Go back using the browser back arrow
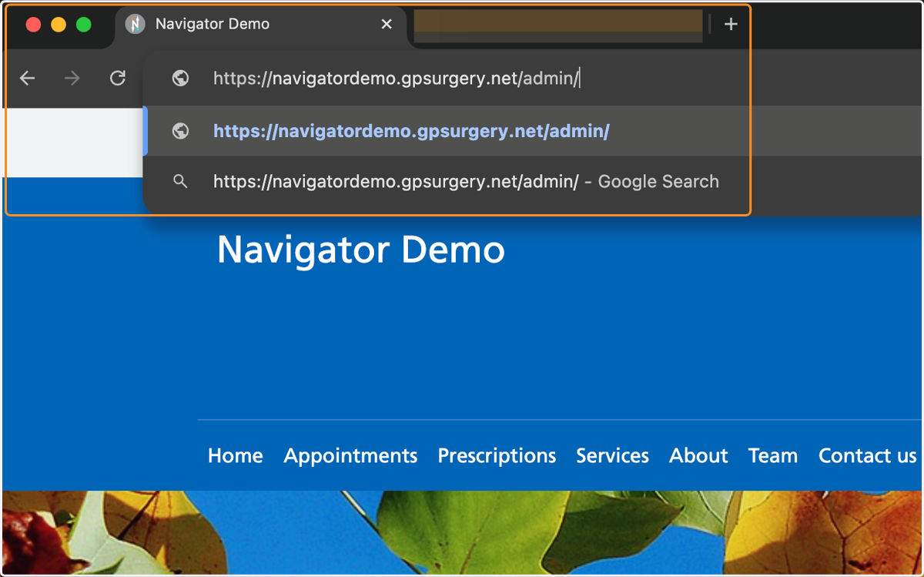The height and width of the screenshot is (577, 924). [28, 78]
